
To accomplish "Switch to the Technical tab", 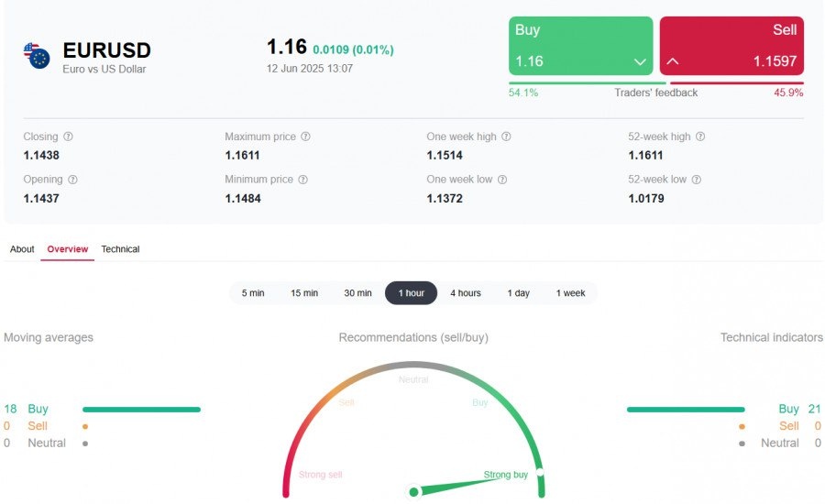I will [x=120, y=249].
